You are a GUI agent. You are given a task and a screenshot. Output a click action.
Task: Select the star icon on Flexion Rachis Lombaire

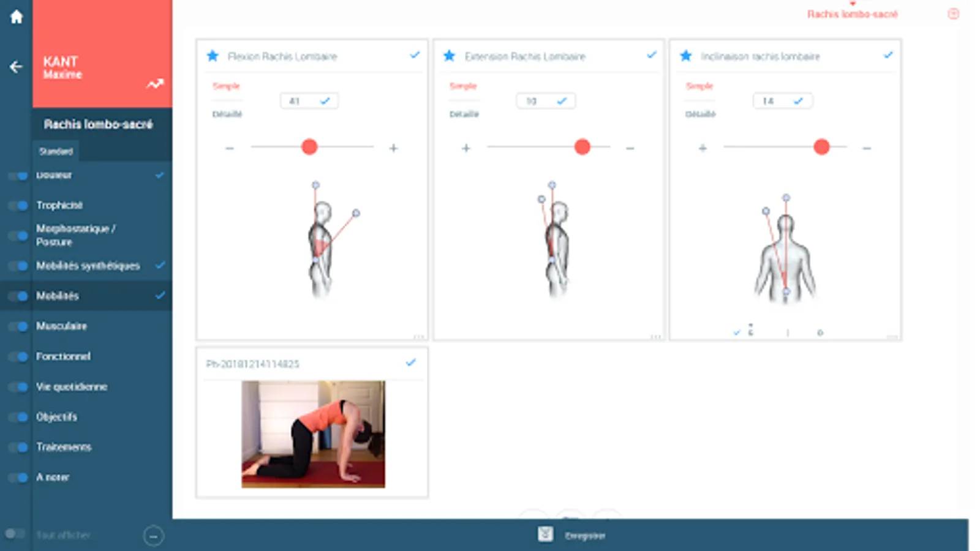[x=213, y=56]
